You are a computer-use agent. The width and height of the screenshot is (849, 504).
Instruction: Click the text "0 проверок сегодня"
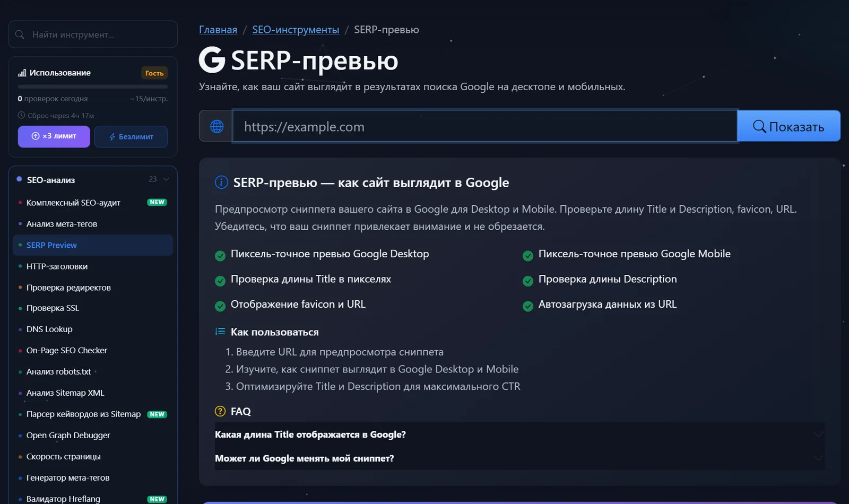coord(53,99)
